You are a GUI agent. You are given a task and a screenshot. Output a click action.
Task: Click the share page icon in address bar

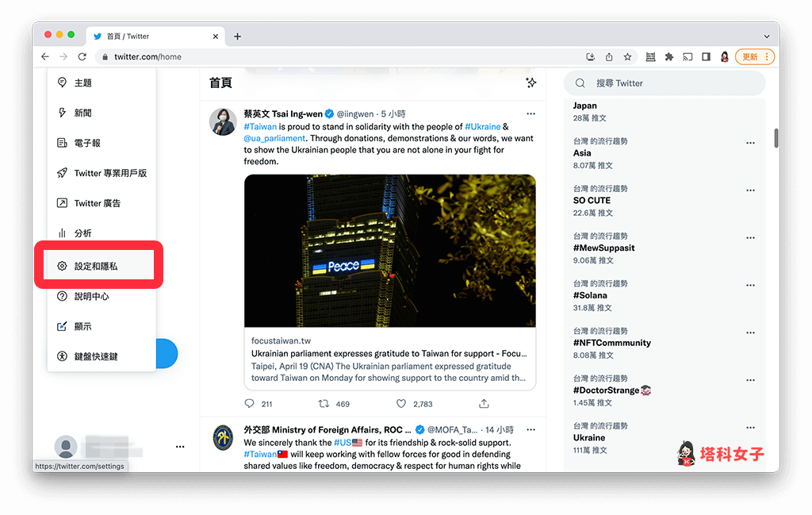tap(609, 56)
